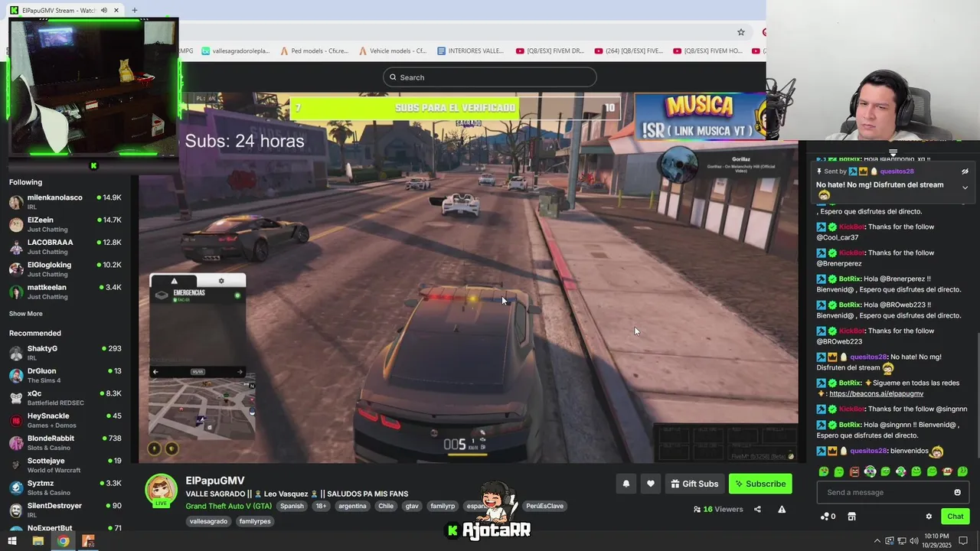Open SilentDestroyer recommended channel
The image size is (980, 551).
65,510
